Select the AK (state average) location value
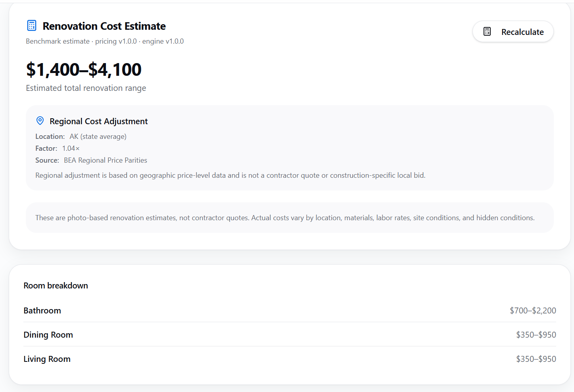The height and width of the screenshot is (392, 574). [98, 136]
